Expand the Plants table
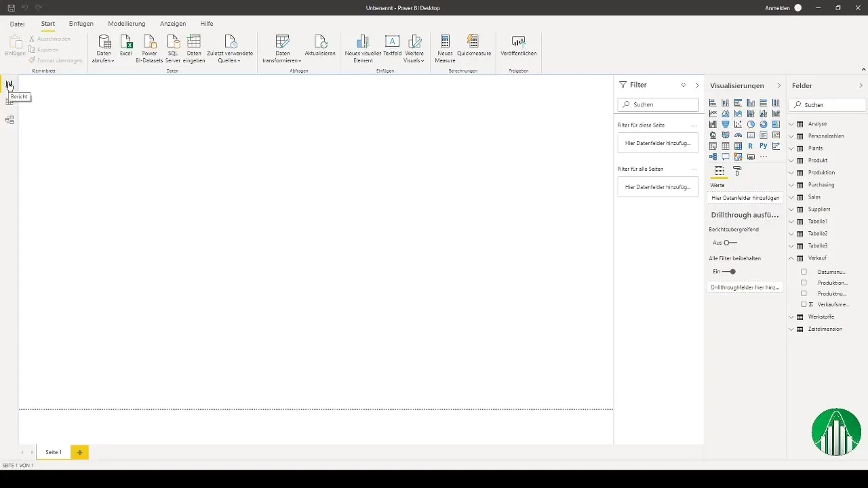Screen dimensions: 868x488 (791, 148)
